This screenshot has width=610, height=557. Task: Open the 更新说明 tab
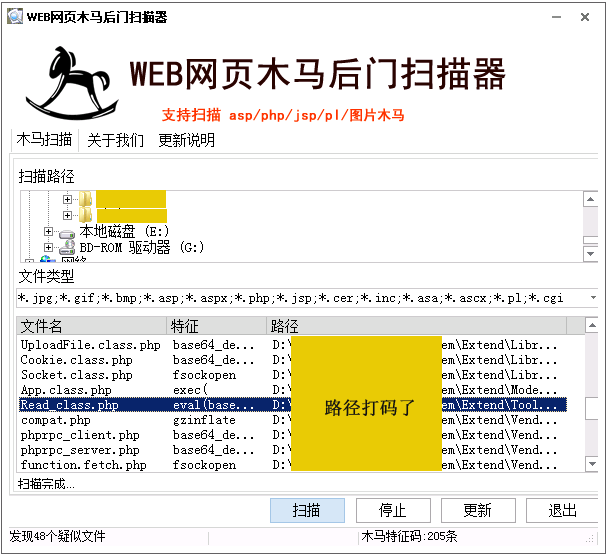(x=186, y=140)
